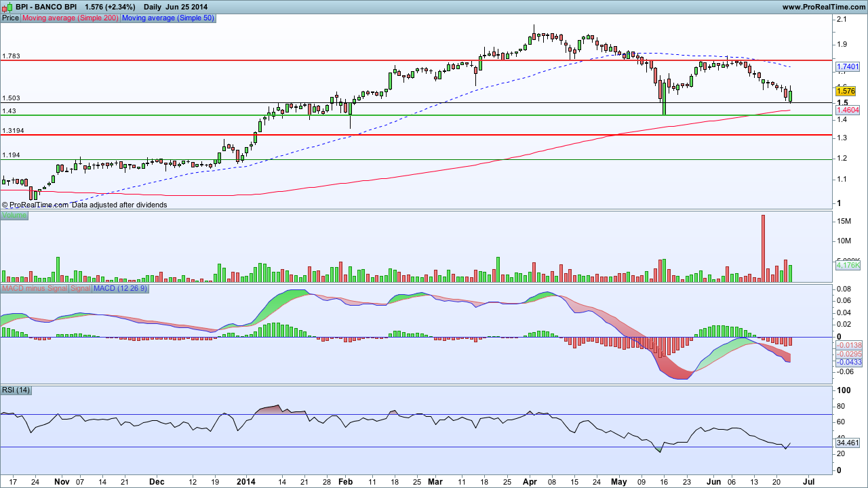Click the May label on date axis
Image resolution: width=868 pixels, height=488 pixels.
tap(620, 481)
